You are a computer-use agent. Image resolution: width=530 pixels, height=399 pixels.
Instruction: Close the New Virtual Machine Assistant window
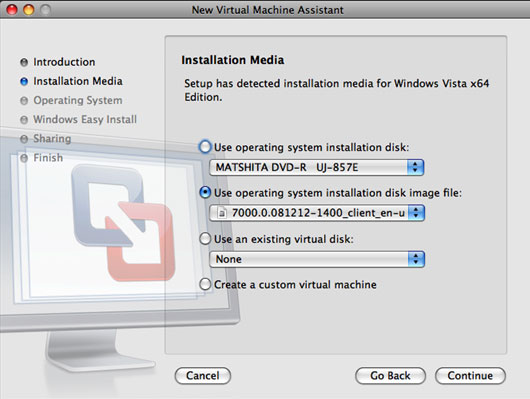12,10
